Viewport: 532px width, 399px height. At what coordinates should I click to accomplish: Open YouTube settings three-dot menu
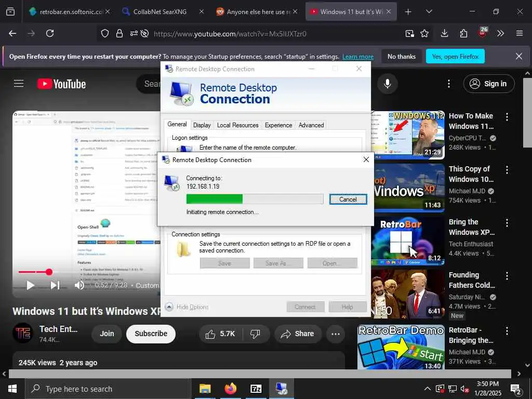[x=448, y=84]
